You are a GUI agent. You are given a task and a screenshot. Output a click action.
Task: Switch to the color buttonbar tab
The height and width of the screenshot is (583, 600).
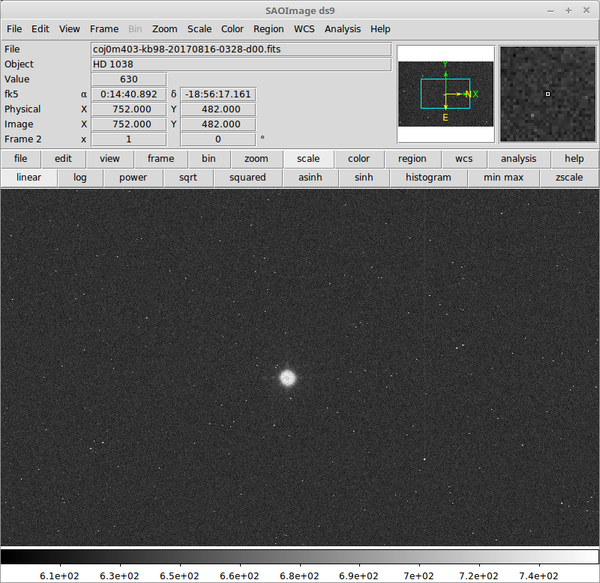359,158
